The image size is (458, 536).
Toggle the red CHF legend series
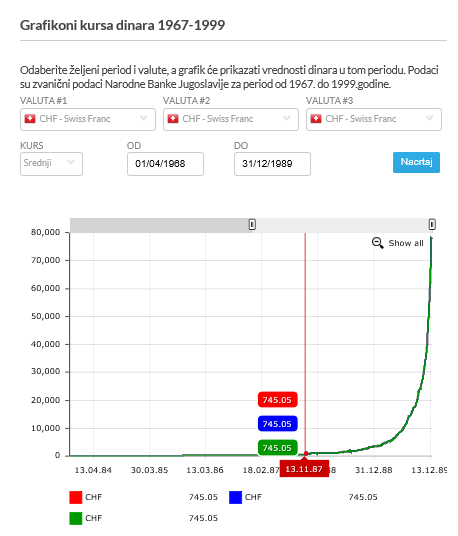[76, 497]
